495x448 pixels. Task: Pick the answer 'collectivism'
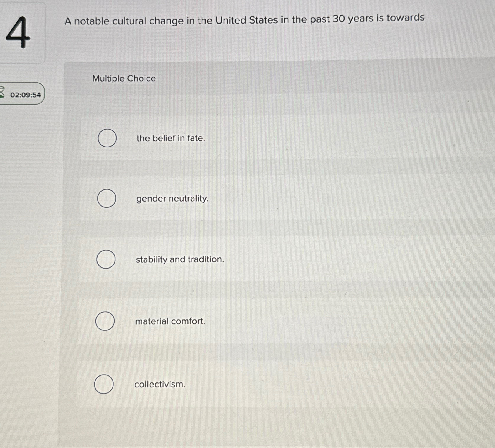point(160,384)
